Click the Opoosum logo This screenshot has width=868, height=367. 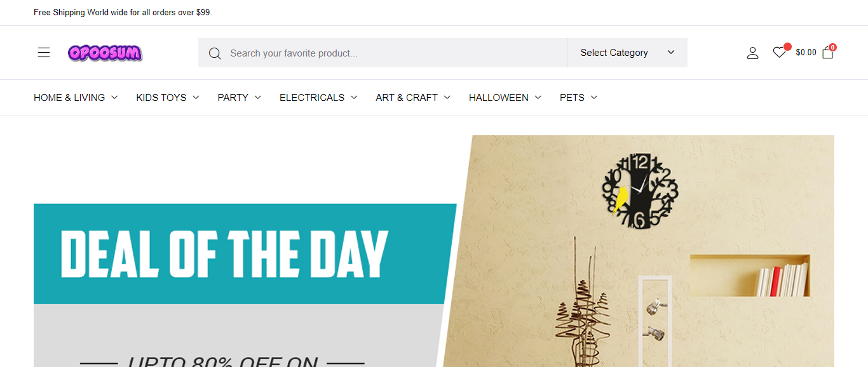(x=105, y=53)
